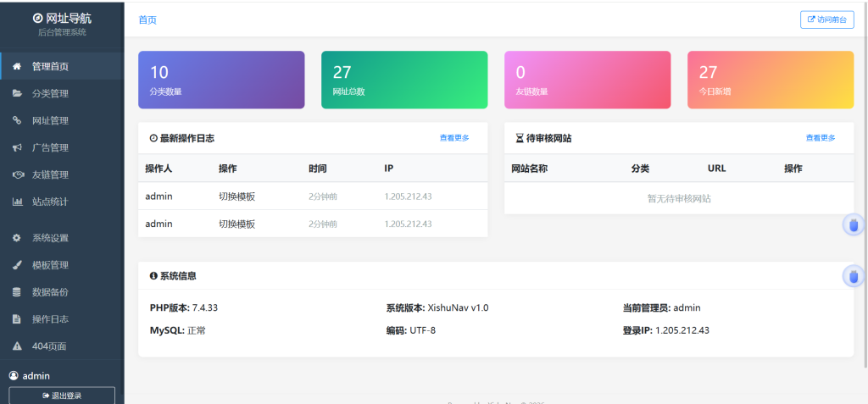Click the 时间 column header
This screenshot has height=404, width=868.
[x=318, y=169]
